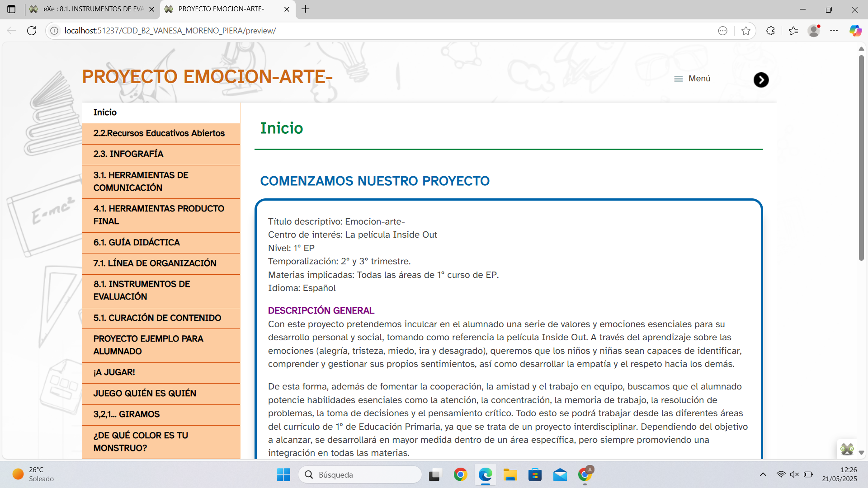The height and width of the screenshot is (488, 868).
Task: Open 8.1. INSTRUMENTOS DE EVALUACIÓN page
Action: point(161,291)
